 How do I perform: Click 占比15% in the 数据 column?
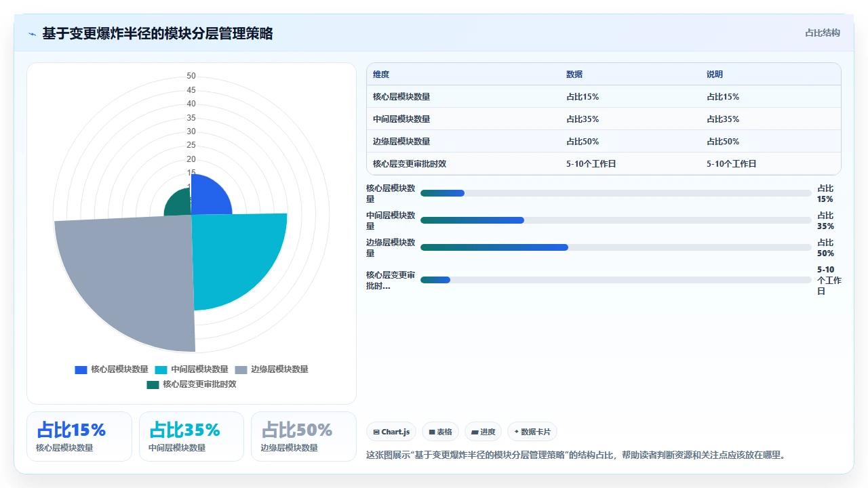tap(583, 97)
